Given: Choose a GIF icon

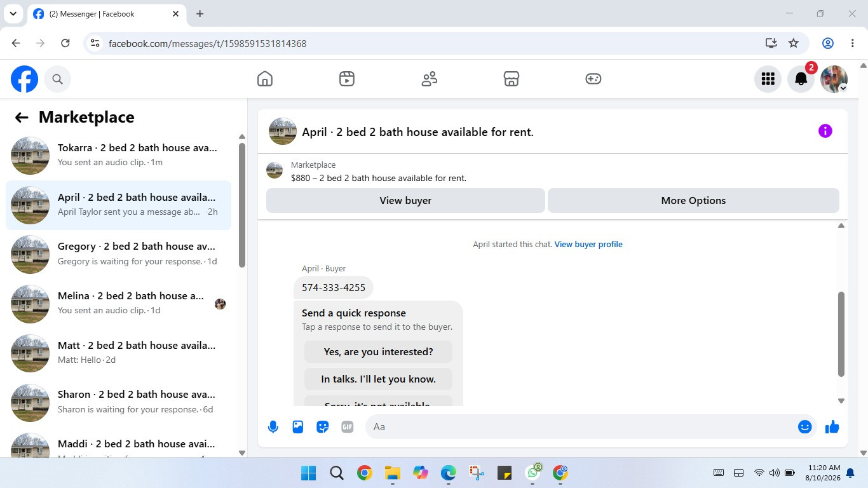Looking at the screenshot, I should (x=348, y=427).
